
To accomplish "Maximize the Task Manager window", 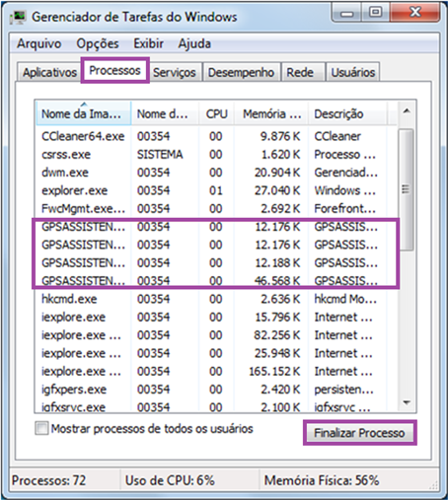I will click(375, 13).
